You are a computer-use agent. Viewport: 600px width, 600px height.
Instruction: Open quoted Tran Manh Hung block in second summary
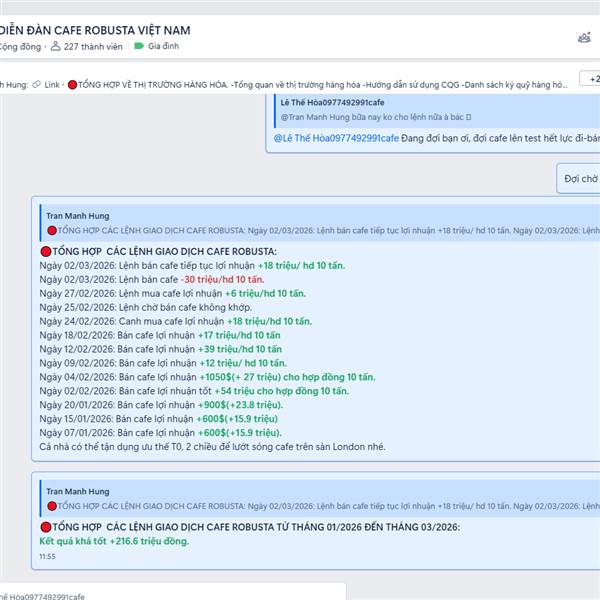click(320, 498)
